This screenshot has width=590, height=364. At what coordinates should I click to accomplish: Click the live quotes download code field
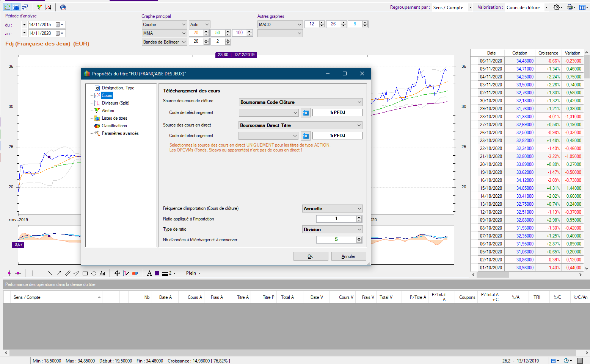[x=337, y=136]
